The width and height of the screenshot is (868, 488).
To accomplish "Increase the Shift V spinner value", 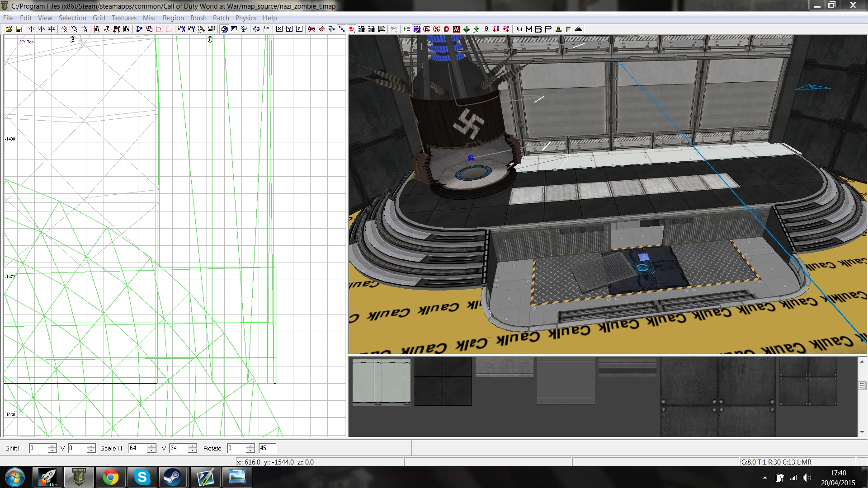I will (91, 446).
